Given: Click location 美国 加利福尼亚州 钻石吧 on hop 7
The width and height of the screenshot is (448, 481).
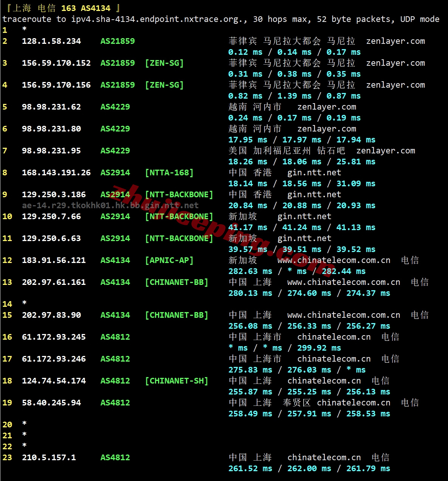Looking at the screenshot, I should click(287, 151).
